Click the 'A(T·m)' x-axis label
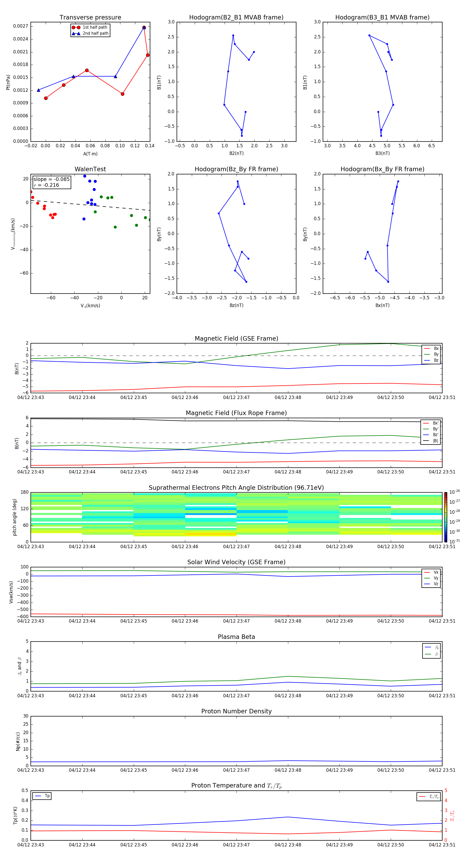This screenshot has width=473, height=868. tap(90, 154)
